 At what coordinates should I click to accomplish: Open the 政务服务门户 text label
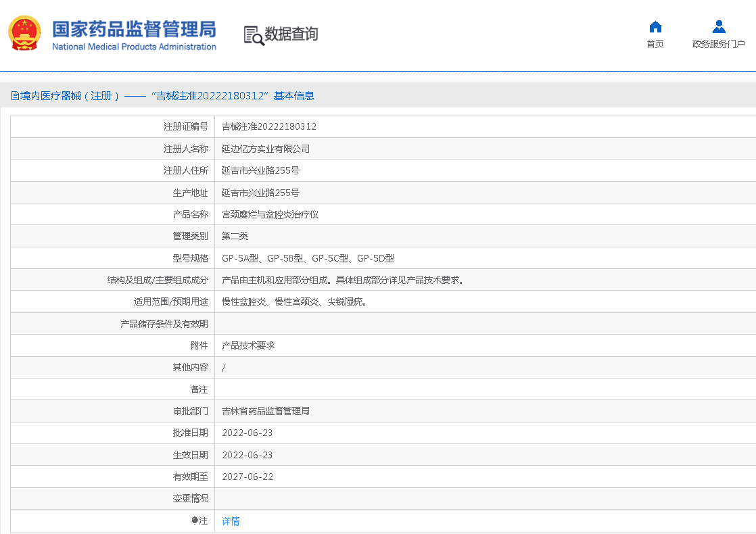pyautogui.click(x=718, y=44)
